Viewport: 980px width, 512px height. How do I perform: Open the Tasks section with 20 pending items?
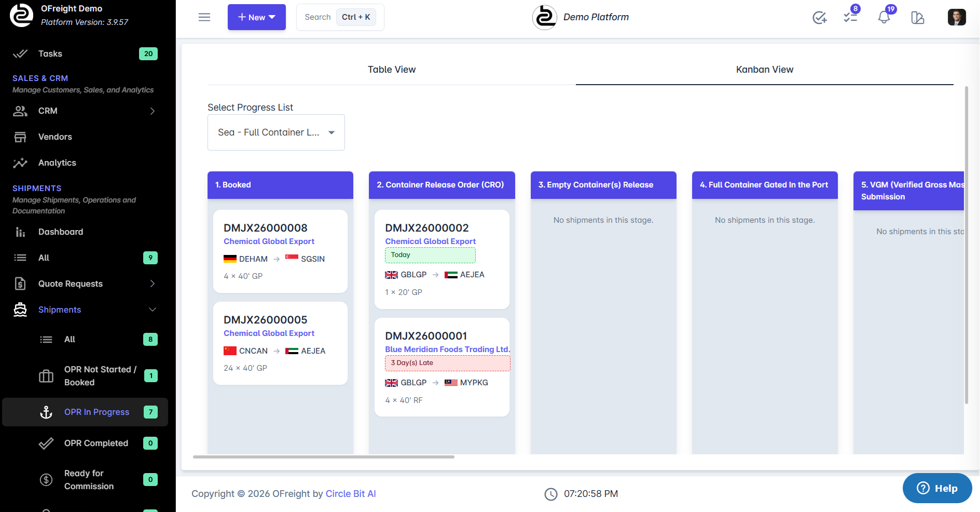coord(50,53)
